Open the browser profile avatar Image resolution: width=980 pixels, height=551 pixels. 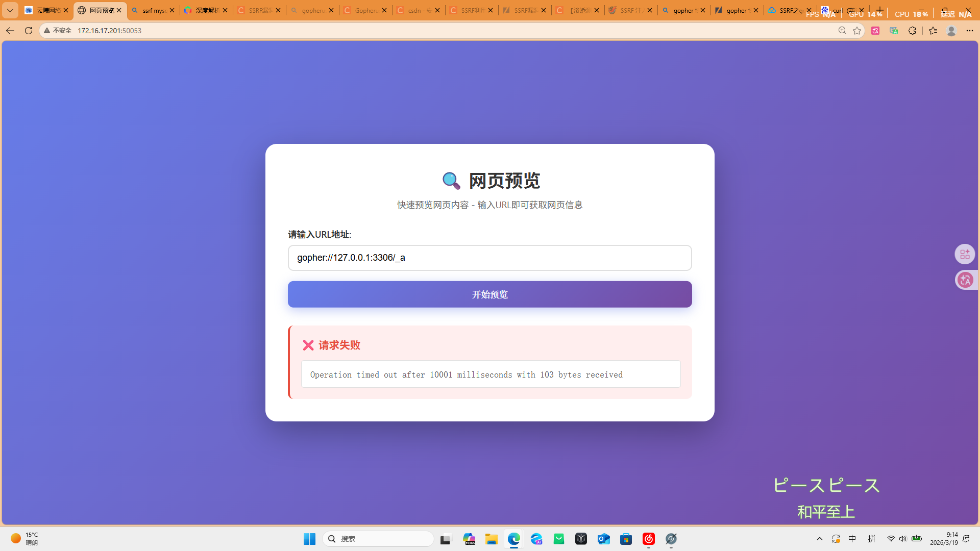951,31
